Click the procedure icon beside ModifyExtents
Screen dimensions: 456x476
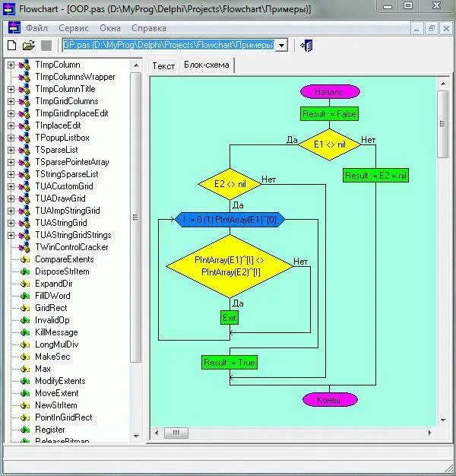[25, 381]
